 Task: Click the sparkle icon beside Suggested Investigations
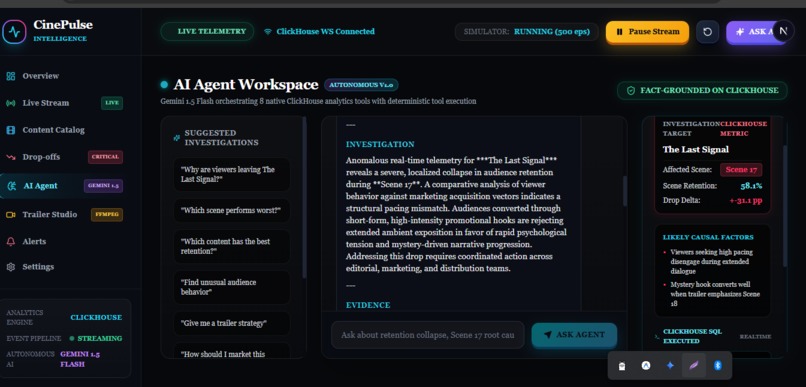pyautogui.click(x=177, y=138)
